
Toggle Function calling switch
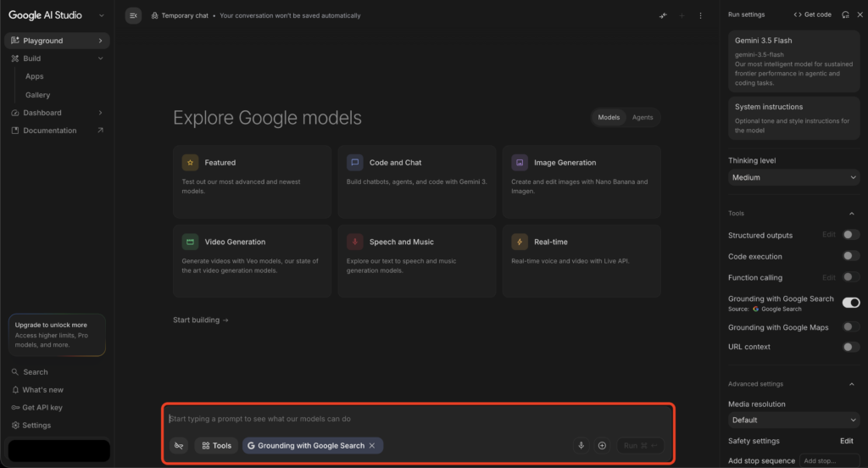[851, 277]
